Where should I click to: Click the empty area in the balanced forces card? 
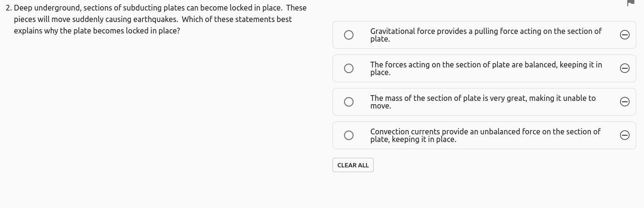click(502, 76)
